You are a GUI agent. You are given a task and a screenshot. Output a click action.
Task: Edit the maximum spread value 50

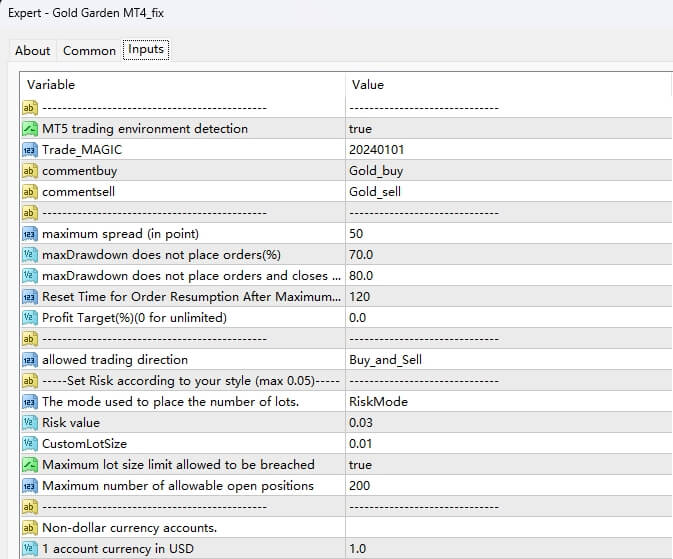click(x=356, y=234)
